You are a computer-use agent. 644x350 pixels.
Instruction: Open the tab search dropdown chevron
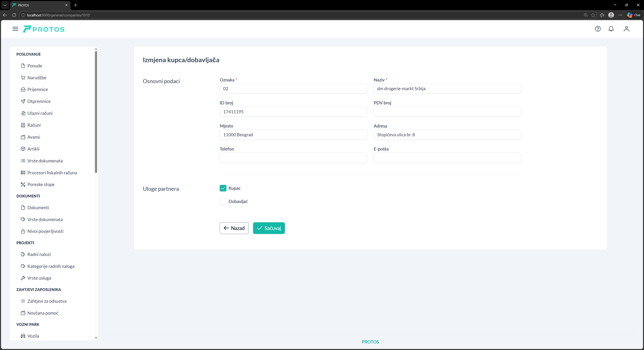pyautogui.click(x=5, y=5)
